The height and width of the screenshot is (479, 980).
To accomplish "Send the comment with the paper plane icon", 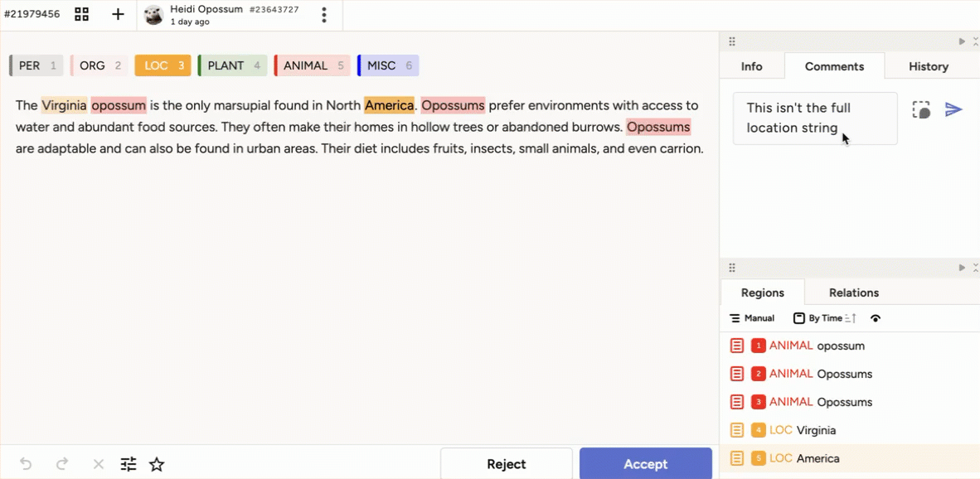I will coord(953,109).
